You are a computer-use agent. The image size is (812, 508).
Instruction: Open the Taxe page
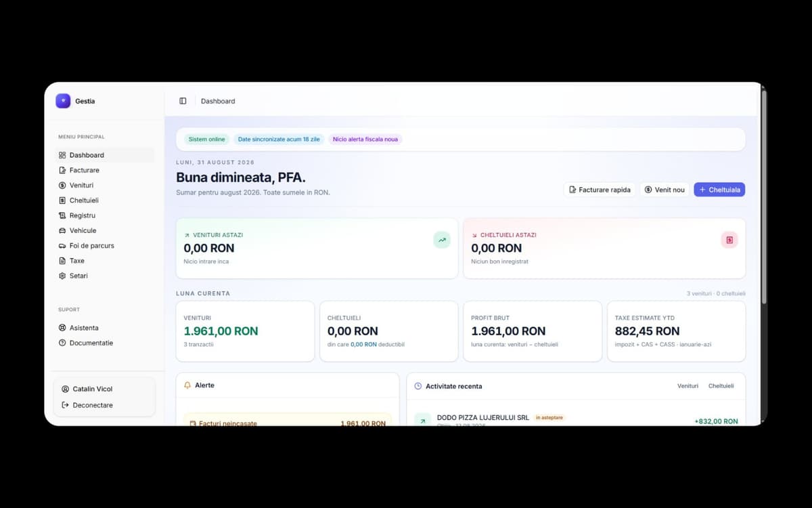tap(105, 261)
